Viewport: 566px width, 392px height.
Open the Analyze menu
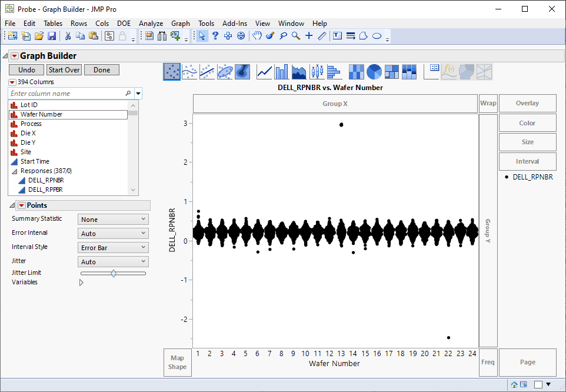(x=151, y=24)
